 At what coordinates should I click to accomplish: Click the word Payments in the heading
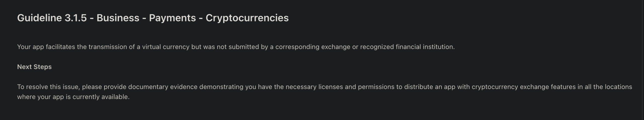tap(172, 18)
